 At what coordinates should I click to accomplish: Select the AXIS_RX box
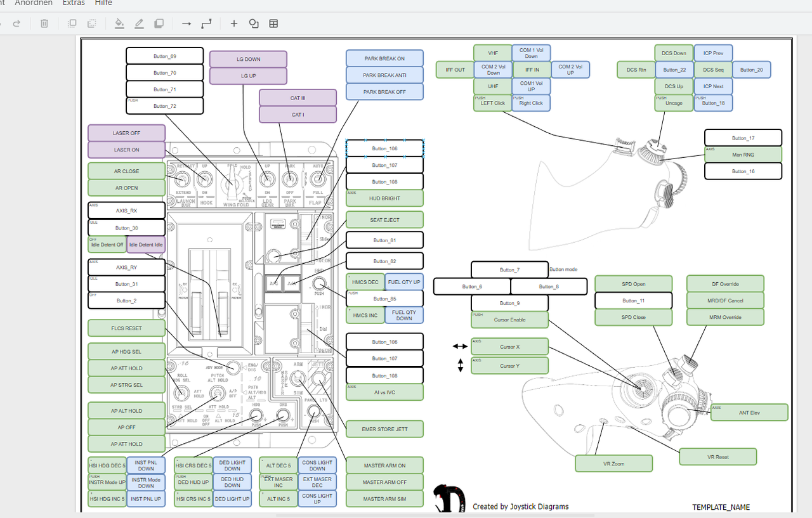pos(126,210)
